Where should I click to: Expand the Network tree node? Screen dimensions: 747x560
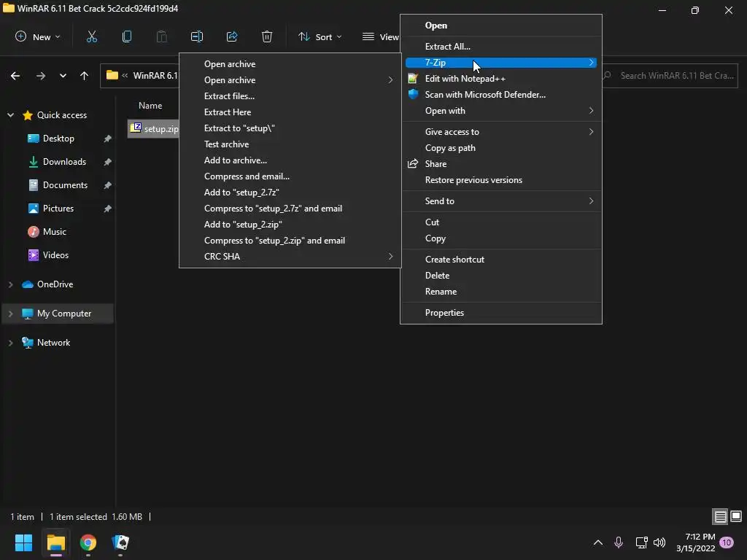click(10, 343)
